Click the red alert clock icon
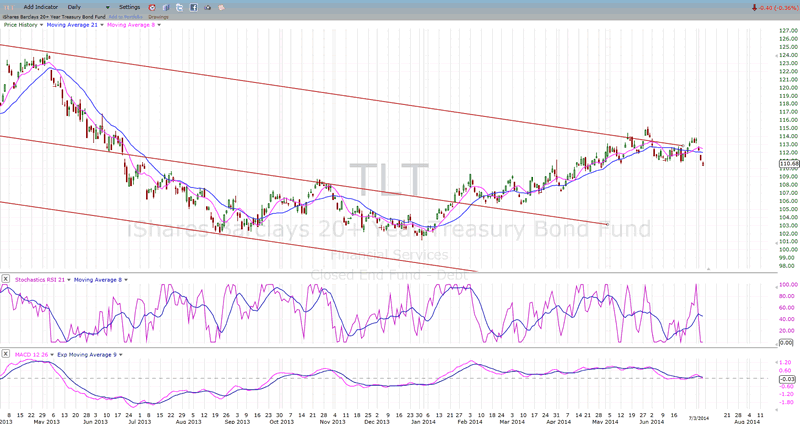This screenshot has height=424, width=800. (151, 7)
